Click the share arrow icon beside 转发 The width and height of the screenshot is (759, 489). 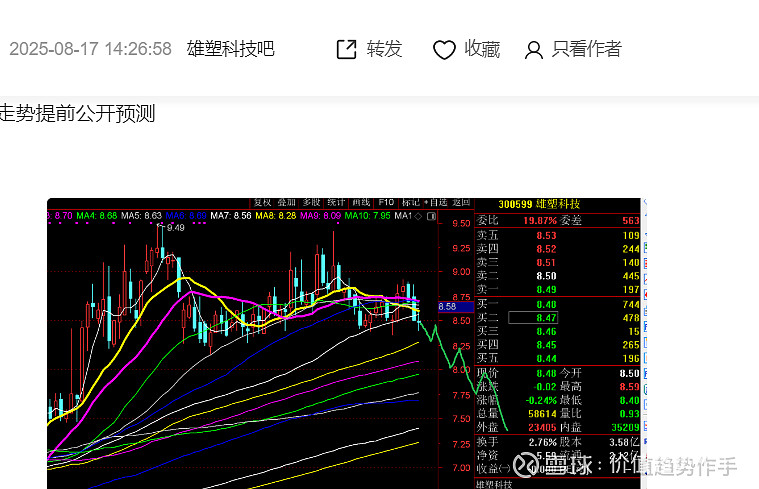tap(346, 49)
